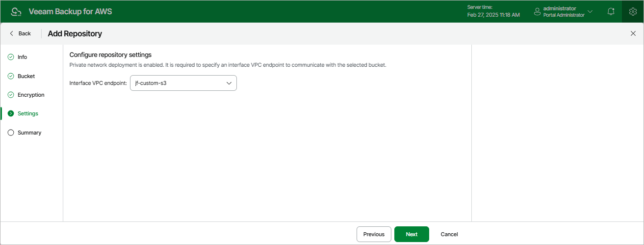
Task: Click the Veeam cloud logo icon
Action: pos(16,11)
